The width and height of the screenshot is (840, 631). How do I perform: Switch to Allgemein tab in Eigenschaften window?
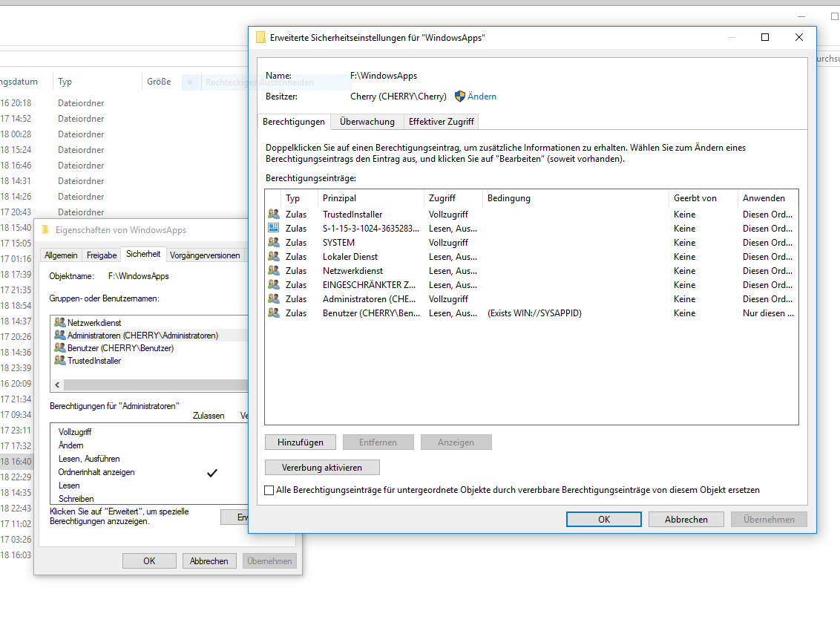tap(61, 255)
